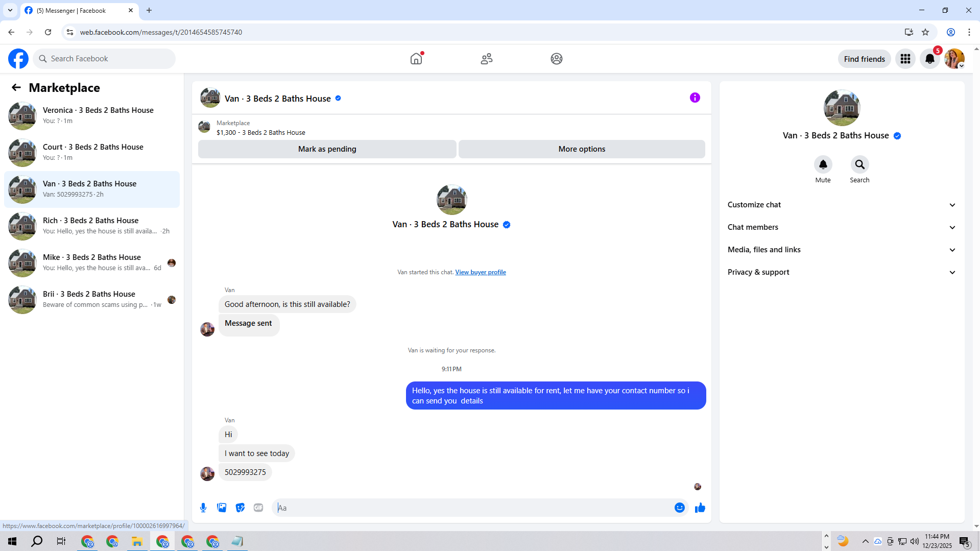Go back in the browser
980x551 pixels.
click(x=11, y=32)
